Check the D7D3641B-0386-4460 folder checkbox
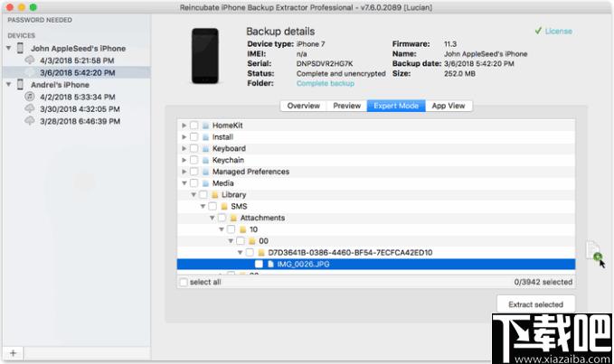The image size is (614, 364). 250,253
